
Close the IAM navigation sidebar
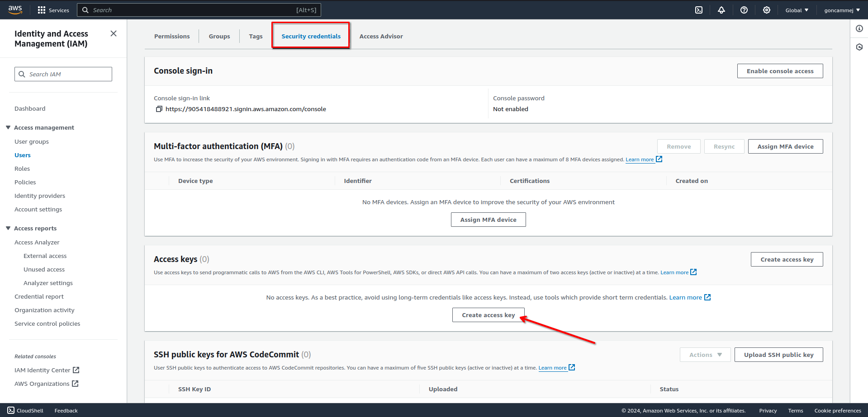[114, 33]
